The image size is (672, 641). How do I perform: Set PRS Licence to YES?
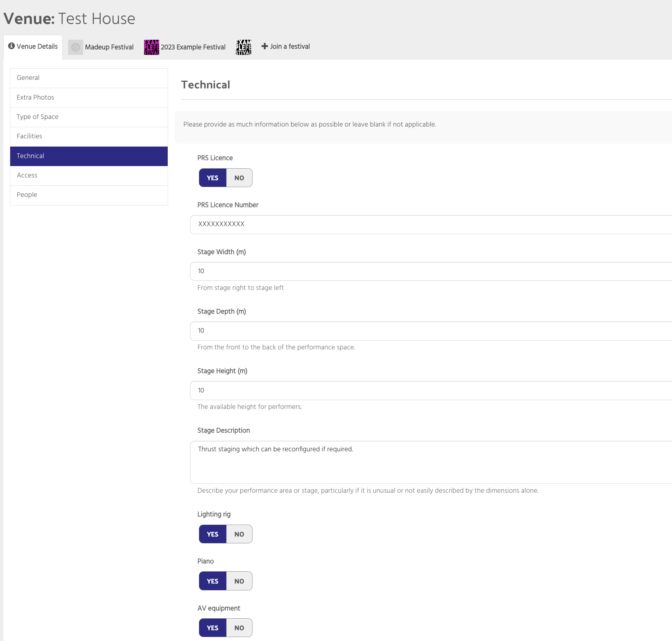[213, 178]
